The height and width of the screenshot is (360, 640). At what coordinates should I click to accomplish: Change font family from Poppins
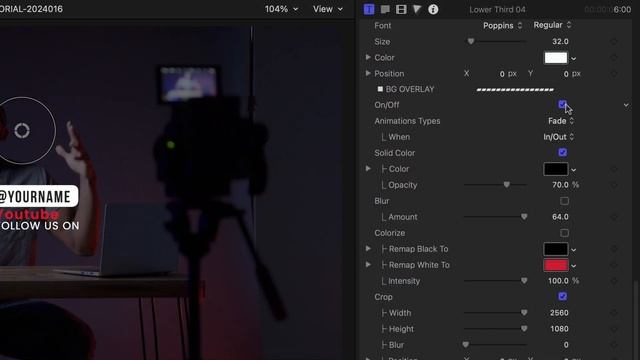coord(502,25)
